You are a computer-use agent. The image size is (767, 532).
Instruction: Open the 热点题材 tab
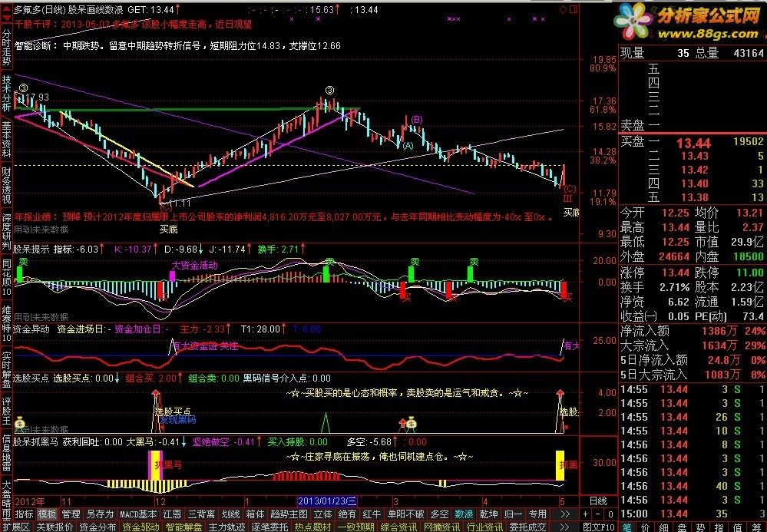(312, 527)
